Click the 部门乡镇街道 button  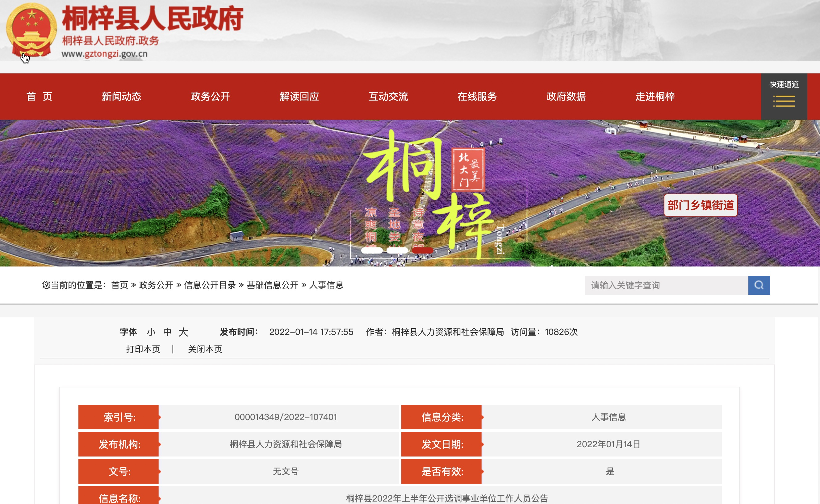click(x=700, y=205)
